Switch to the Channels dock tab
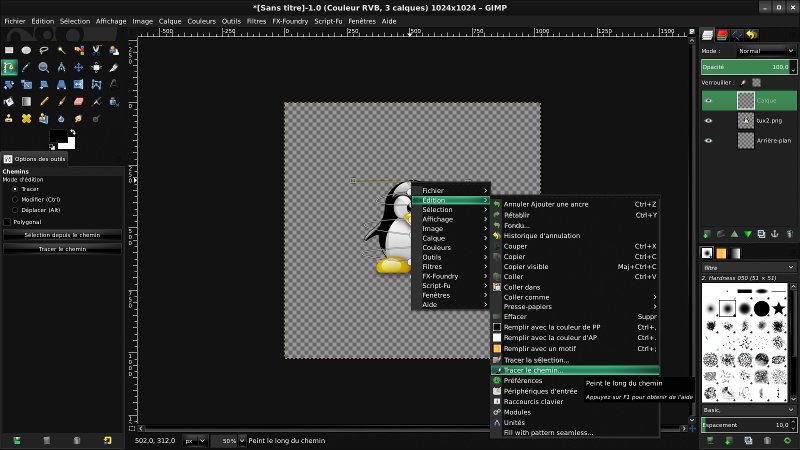Viewport: 800px width, 450px height. coord(722,35)
